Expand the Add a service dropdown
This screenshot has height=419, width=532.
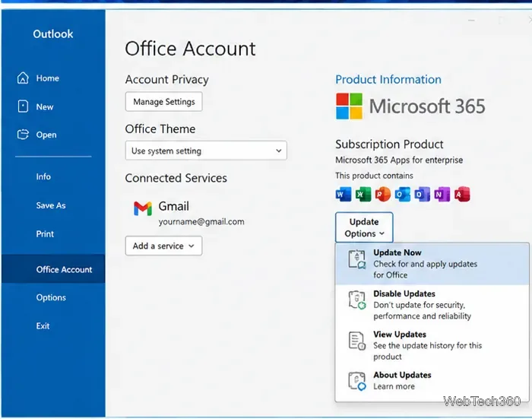coord(163,246)
